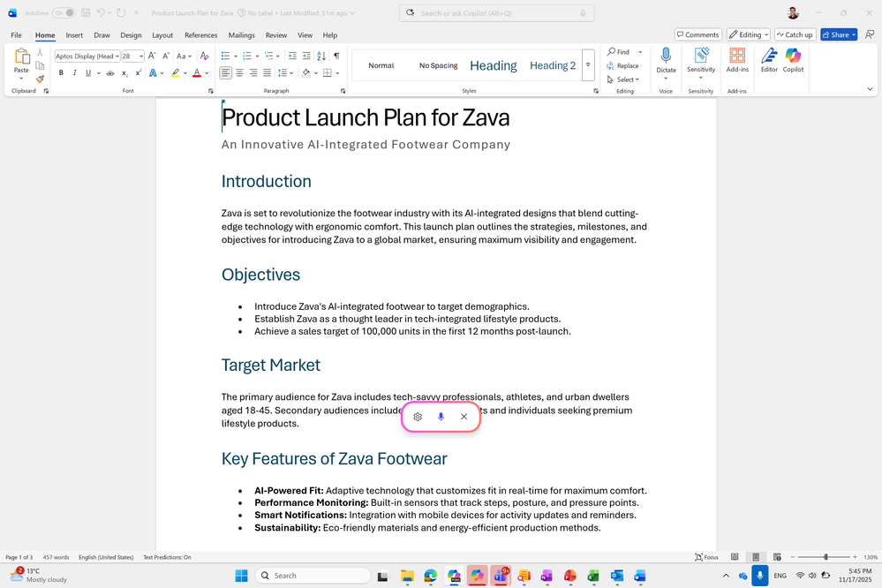882x588 pixels.
Task: Apply yellow text highlight color
Action: 176,73
